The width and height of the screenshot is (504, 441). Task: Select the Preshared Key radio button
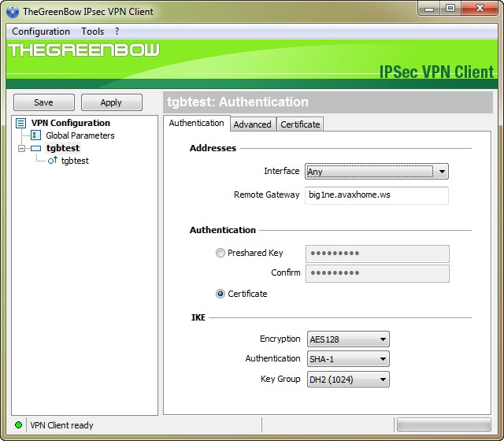pos(220,253)
